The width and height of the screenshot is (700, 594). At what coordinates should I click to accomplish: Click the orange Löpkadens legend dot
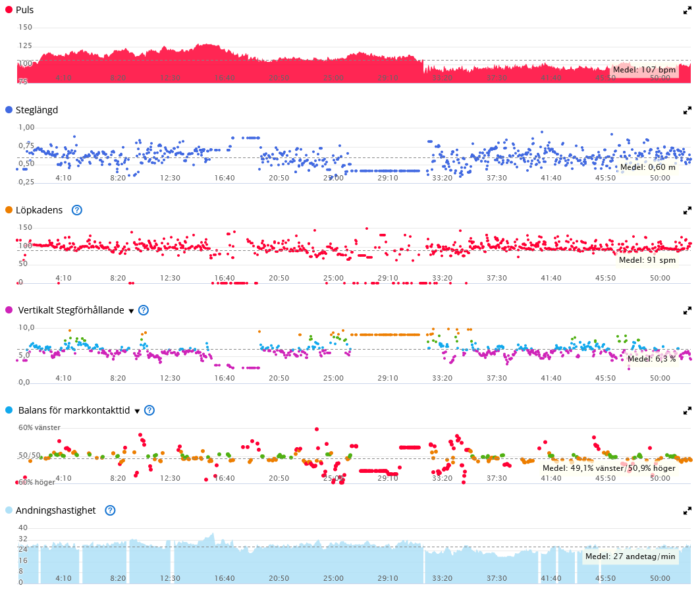click(9, 210)
